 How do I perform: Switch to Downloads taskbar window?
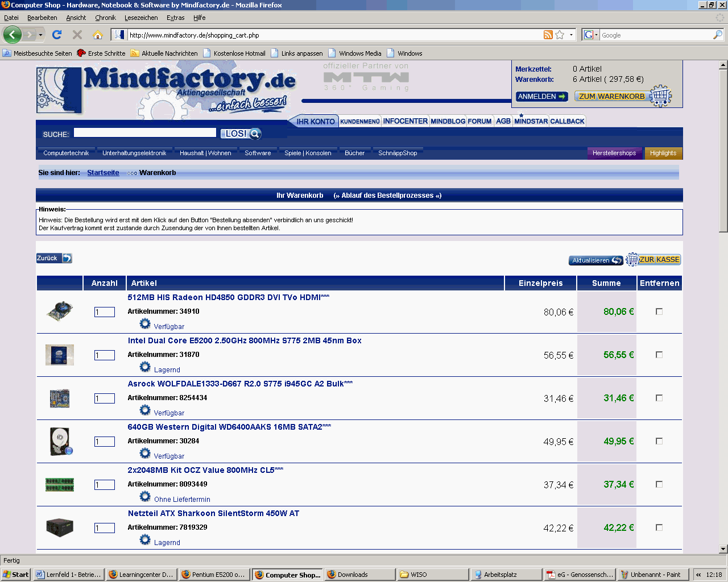pos(360,575)
